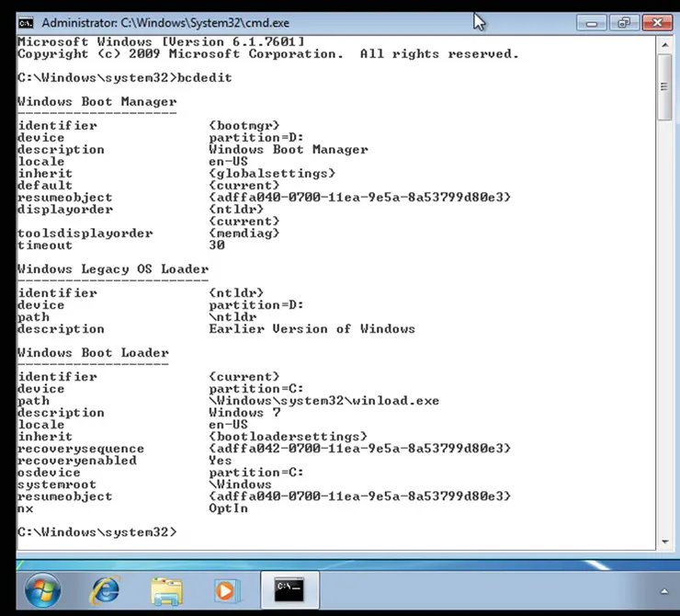The image size is (680, 616).
Task: Maximize the Command Prompt window
Action: coord(623,22)
